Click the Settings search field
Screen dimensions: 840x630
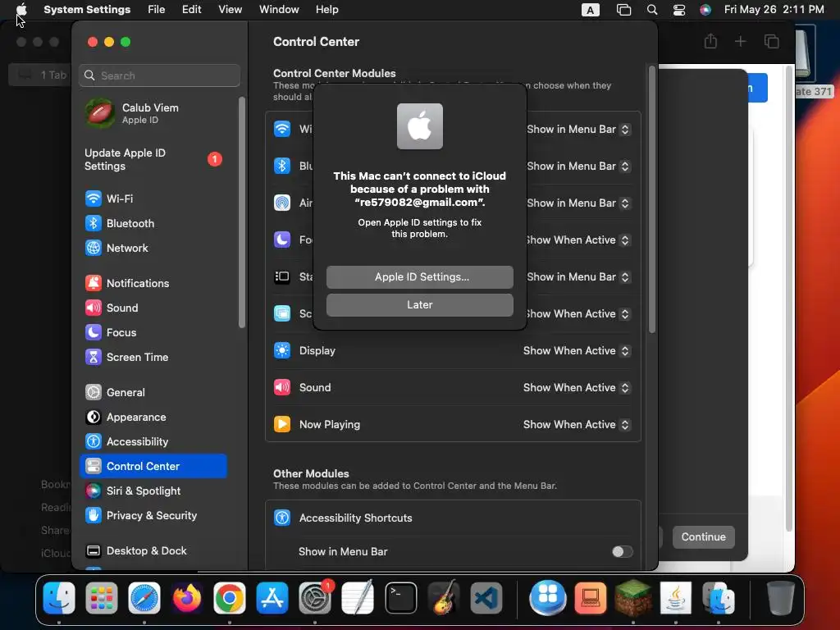click(159, 75)
